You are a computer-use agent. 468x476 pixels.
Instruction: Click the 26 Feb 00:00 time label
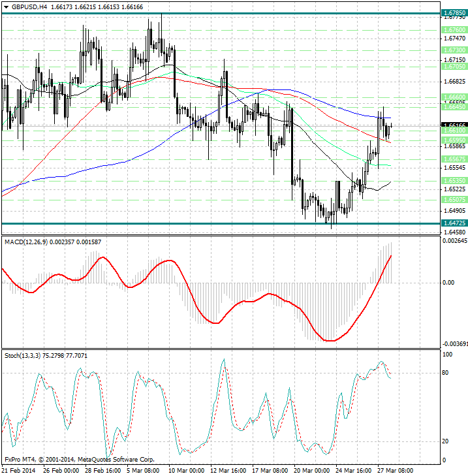(61, 471)
